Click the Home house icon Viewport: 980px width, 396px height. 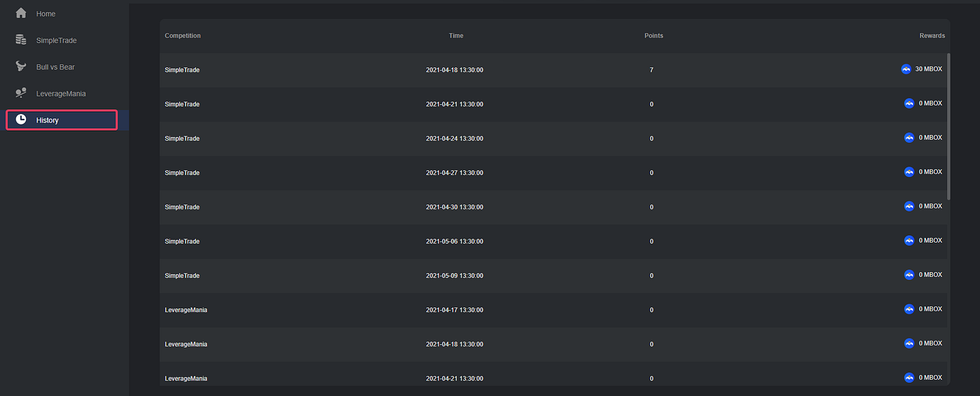click(21, 13)
